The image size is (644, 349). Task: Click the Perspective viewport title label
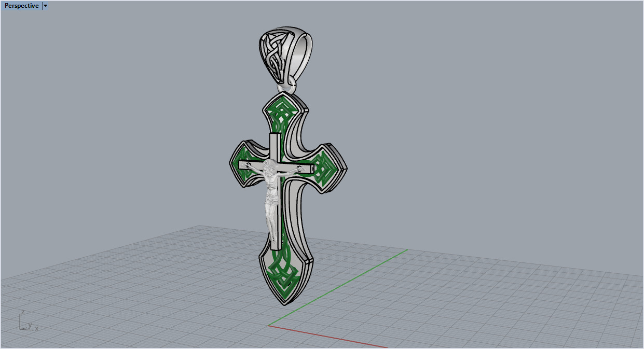[x=21, y=6]
